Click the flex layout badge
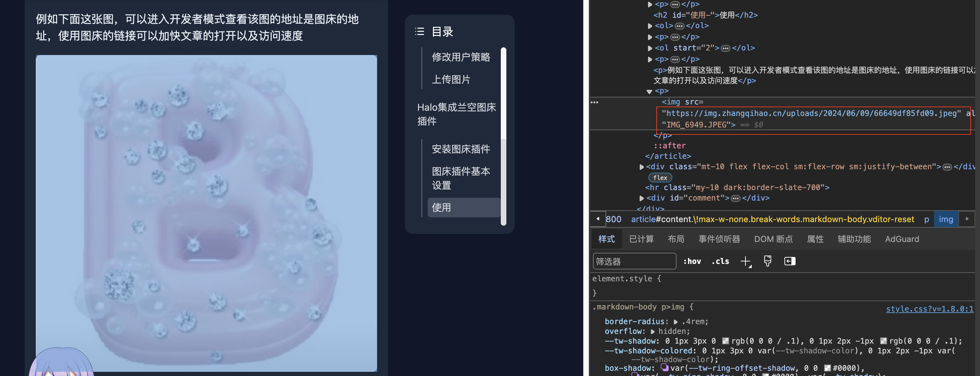The image size is (980, 376). (x=660, y=178)
